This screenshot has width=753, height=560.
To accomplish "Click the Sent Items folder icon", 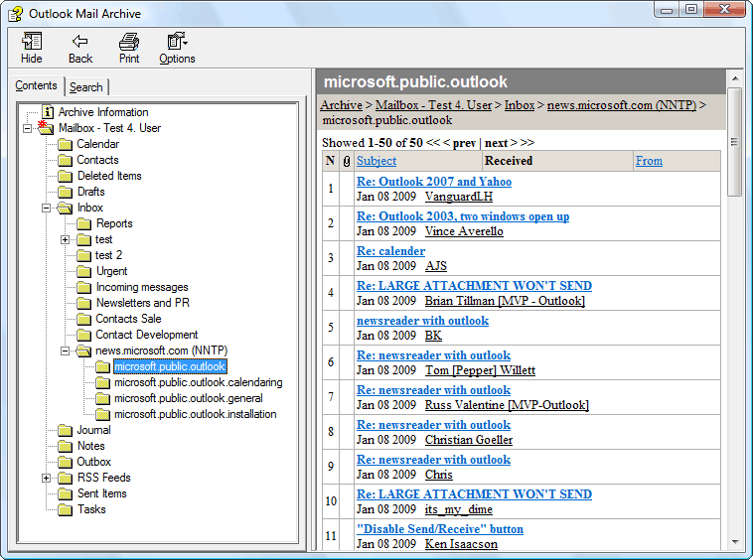I will [x=65, y=493].
